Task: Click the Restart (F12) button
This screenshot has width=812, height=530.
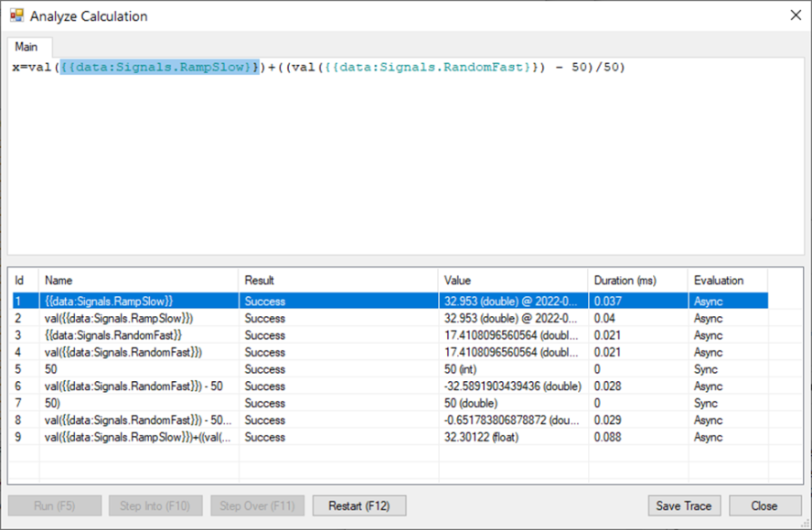Action: 359,505
